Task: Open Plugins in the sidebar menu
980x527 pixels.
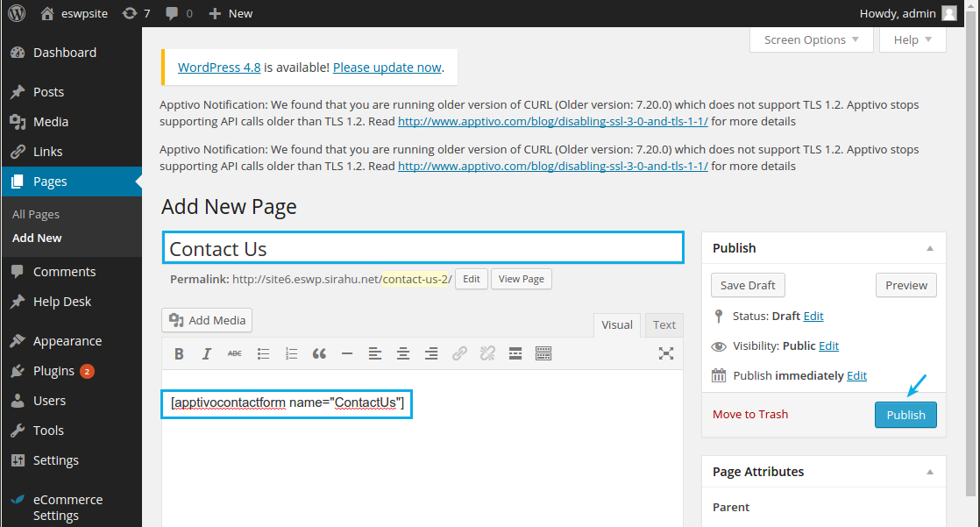Action: [53, 371]
